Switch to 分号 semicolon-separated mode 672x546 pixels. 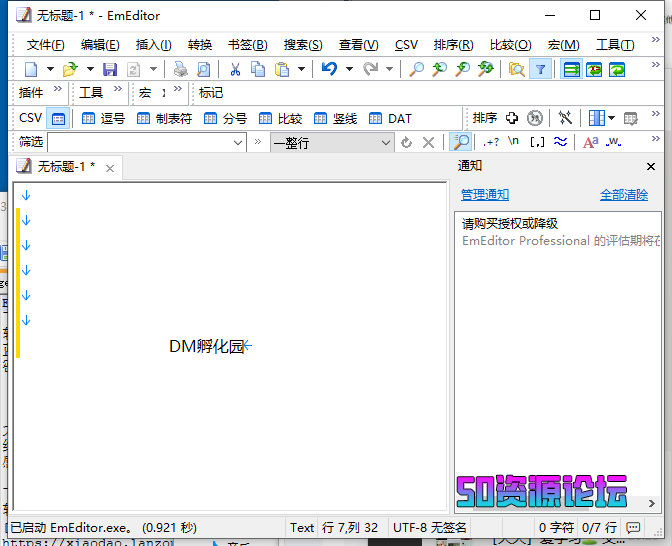(225, 118)
